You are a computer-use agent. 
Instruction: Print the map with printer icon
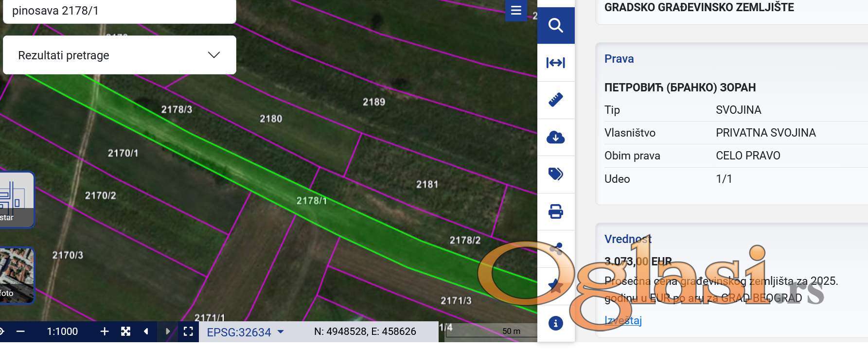point(556,211)
